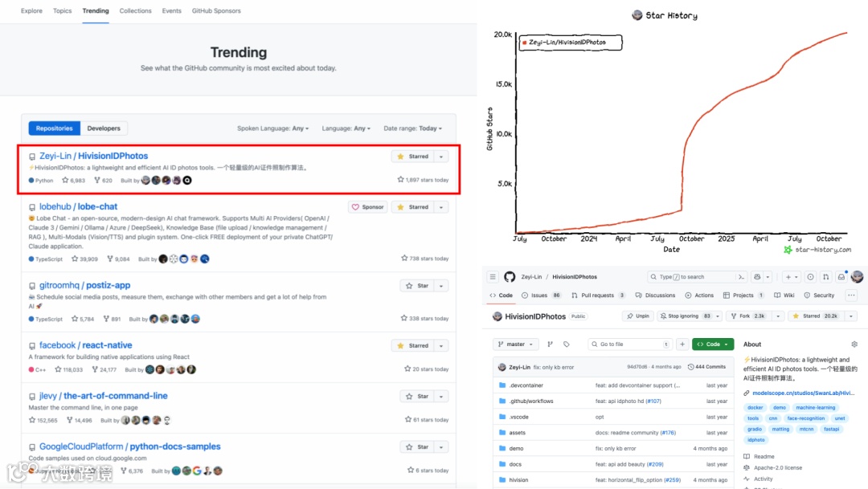Open the About section settings gear
The height and width of the screenshot is (489, 868).
pyautogui.click(x=854, y=344)
